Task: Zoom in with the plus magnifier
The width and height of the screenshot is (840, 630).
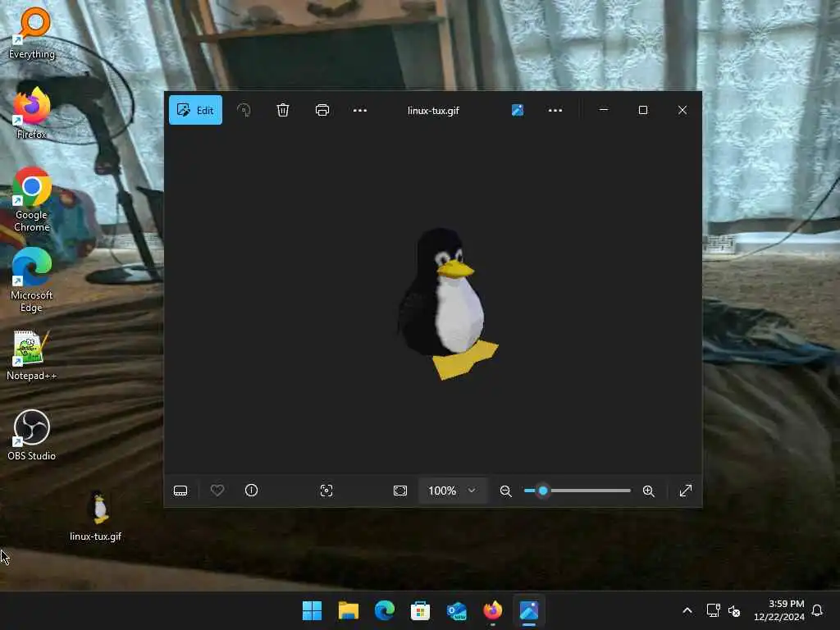Action: 648,491
